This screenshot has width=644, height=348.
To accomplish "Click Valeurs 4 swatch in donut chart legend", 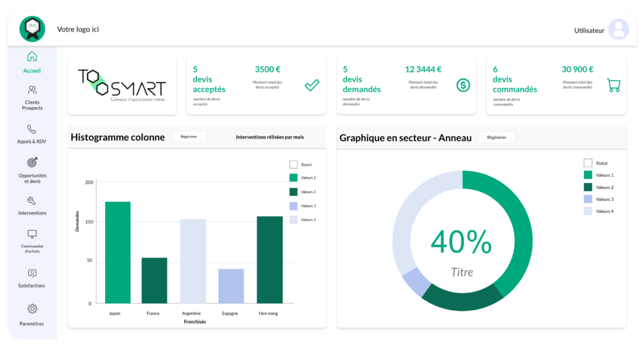I will (x=588, y=211).
